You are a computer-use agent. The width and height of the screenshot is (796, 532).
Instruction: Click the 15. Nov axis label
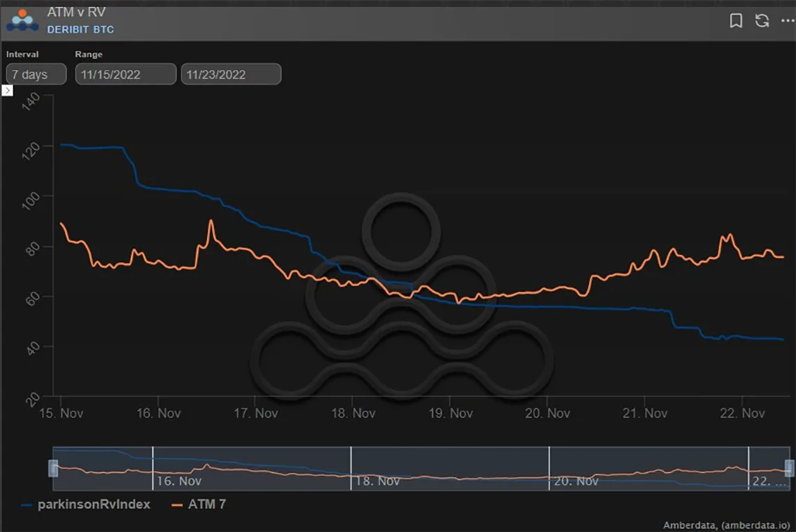click(61, 414)
